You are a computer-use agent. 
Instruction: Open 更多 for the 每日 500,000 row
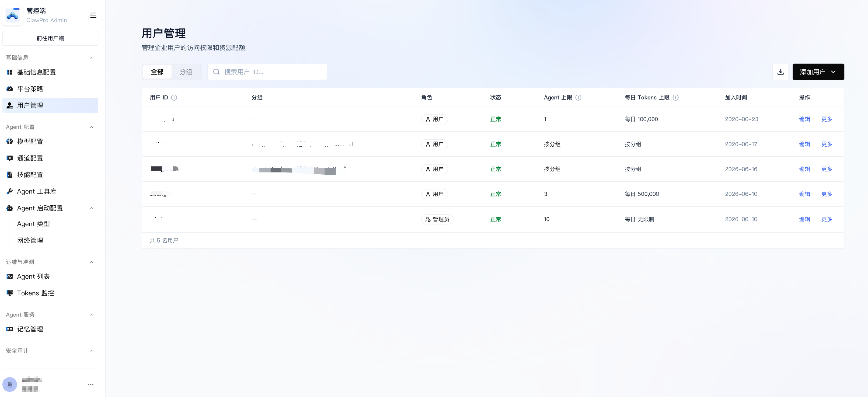point(827,194)
